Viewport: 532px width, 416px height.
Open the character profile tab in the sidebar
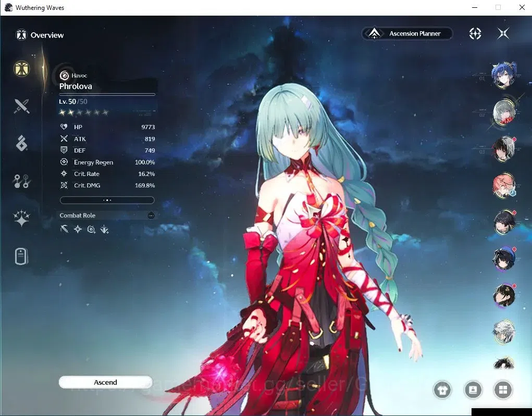pyautogui.click(x=21, y=256)
